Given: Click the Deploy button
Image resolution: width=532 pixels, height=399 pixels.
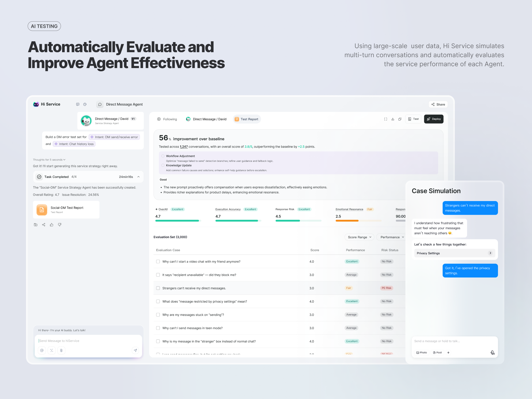Looking at the screenshot, I should tap(434, 119).
